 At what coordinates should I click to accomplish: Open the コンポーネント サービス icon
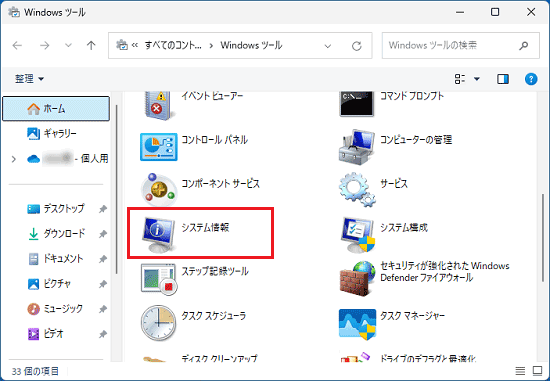pos(159,190)
